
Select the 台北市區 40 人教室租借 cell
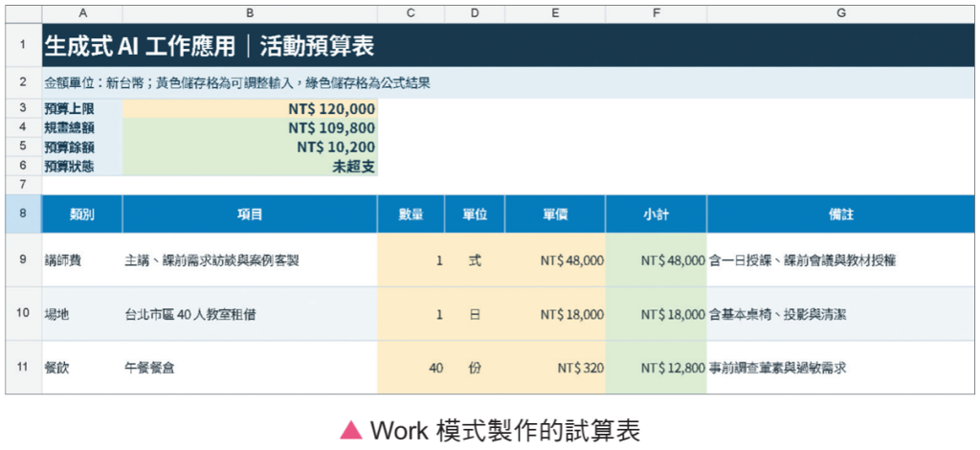tap(250, 314)
